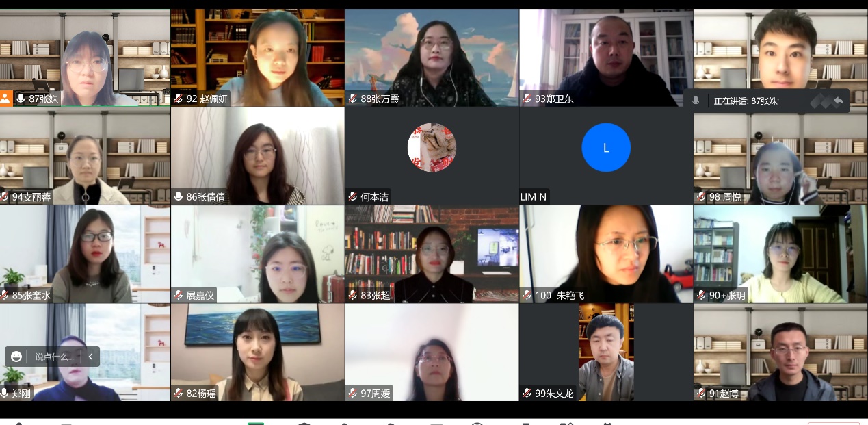Click the reply arrow in speaking bar
868x425 pixels.
pyautogui.click(x=838, y=101)
